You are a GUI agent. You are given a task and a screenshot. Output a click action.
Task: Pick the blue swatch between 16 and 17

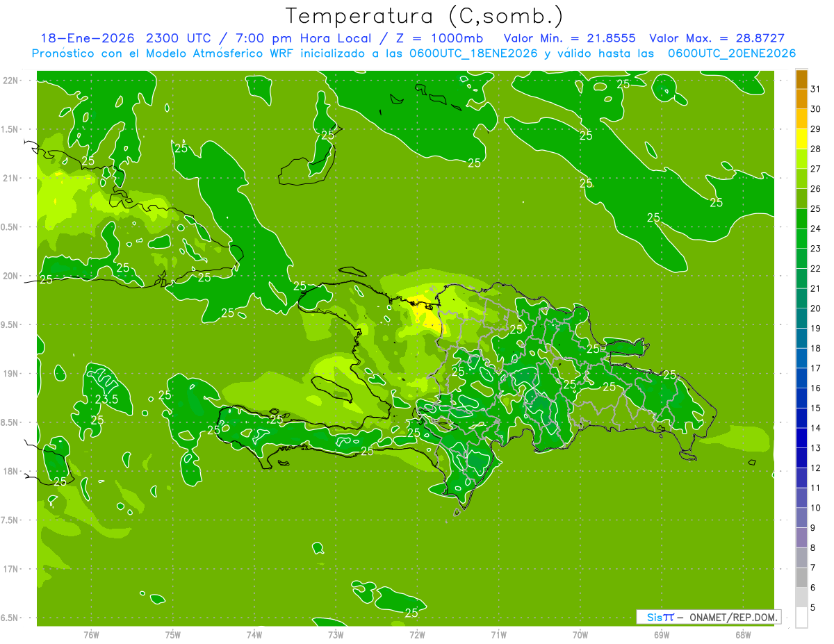[801, 379]
